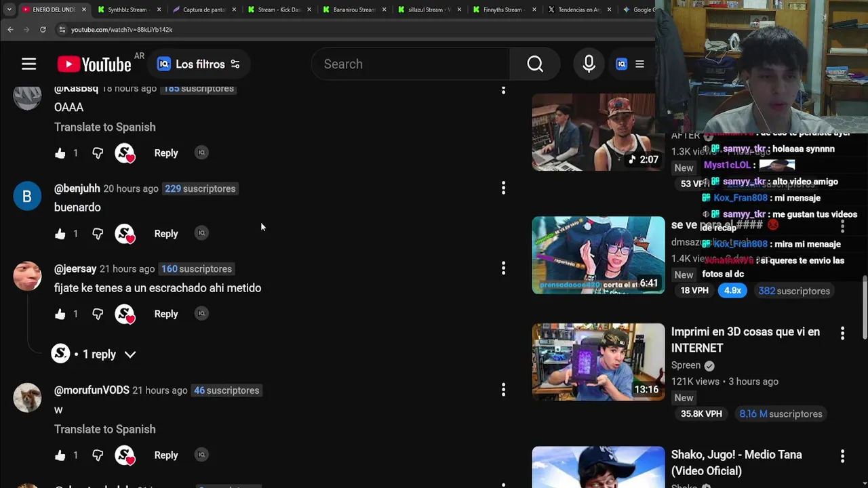Switch to the Stream - Kick Dashboard tab
This screenshot has height=488, width=868.
[x=279, y=9]
